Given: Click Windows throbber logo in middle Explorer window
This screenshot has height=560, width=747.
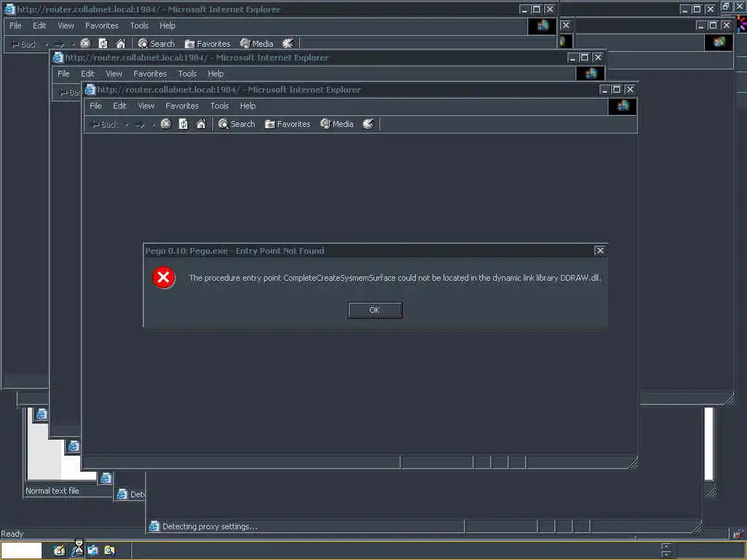Looking at the screenshot, I should 591,74.
